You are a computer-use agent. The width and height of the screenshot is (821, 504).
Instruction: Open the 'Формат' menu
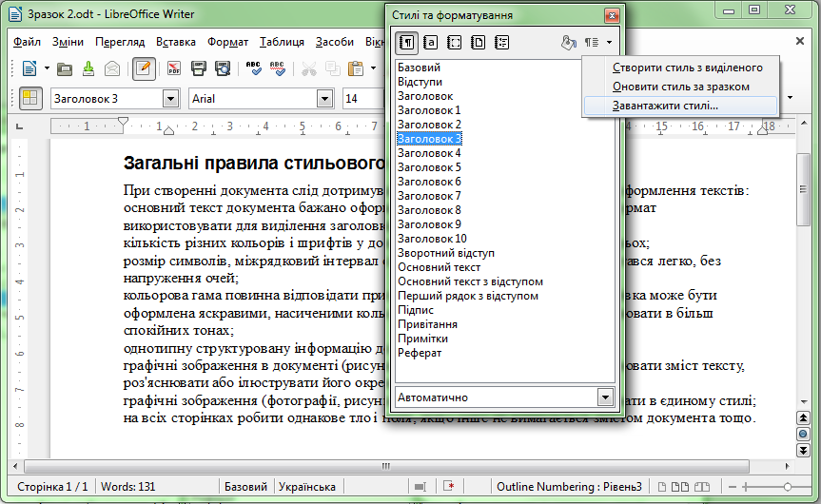(x=227, y=43)
